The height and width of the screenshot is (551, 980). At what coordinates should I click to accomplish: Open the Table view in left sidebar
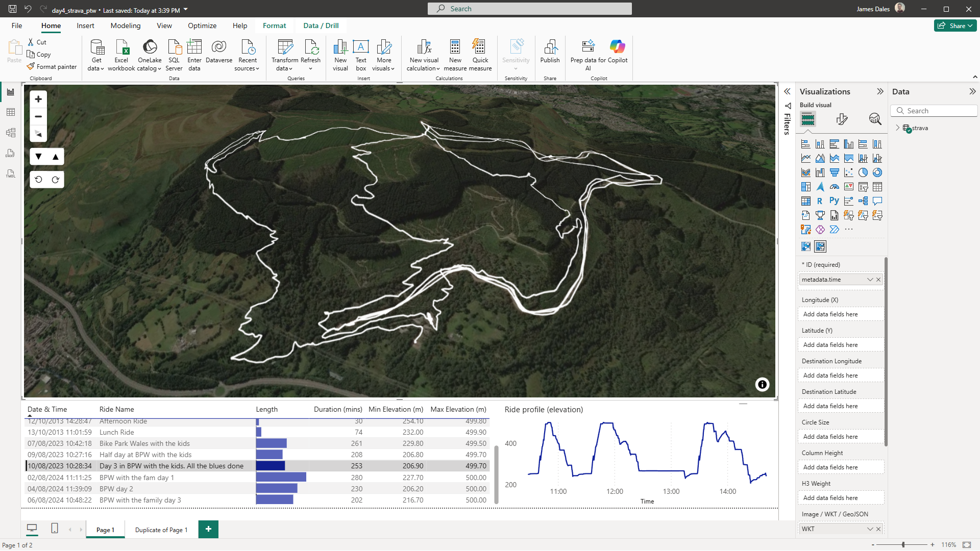click(x=11, y=112)
